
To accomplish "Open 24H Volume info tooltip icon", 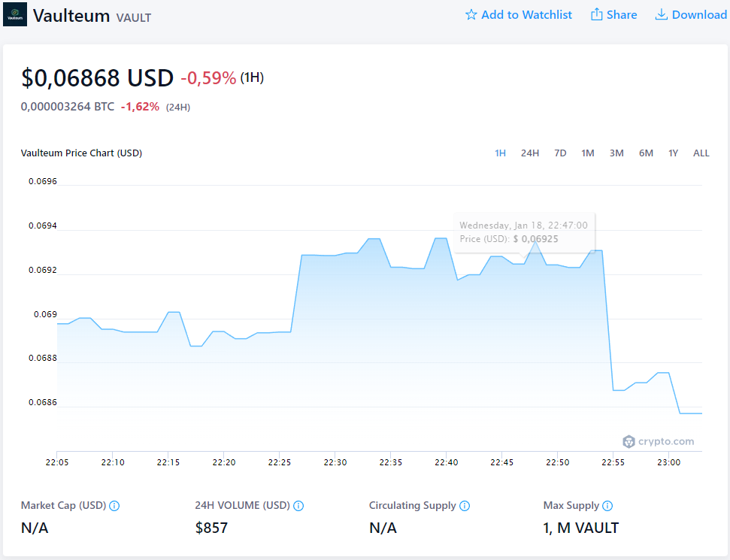I will click(298, 506).
